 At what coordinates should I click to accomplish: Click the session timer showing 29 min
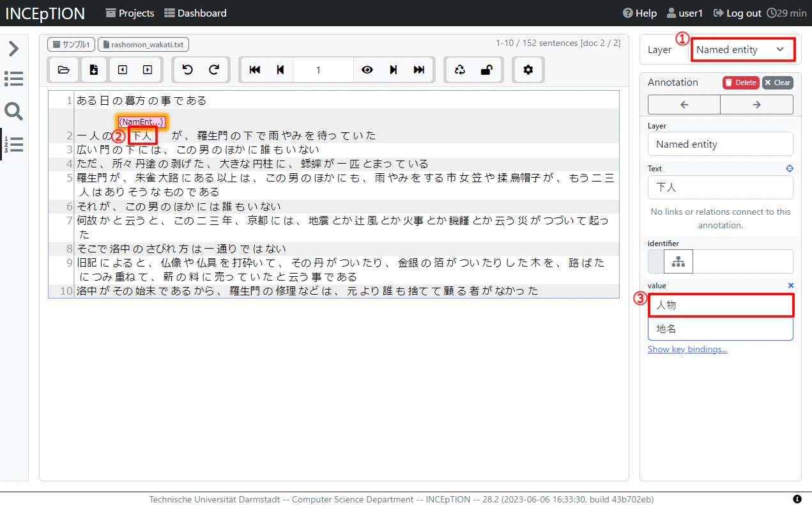tap(786, 13)
